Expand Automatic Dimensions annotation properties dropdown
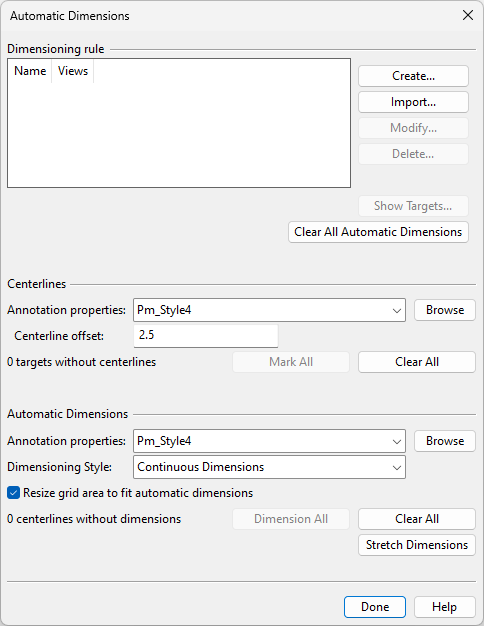 tap(397, 441)
